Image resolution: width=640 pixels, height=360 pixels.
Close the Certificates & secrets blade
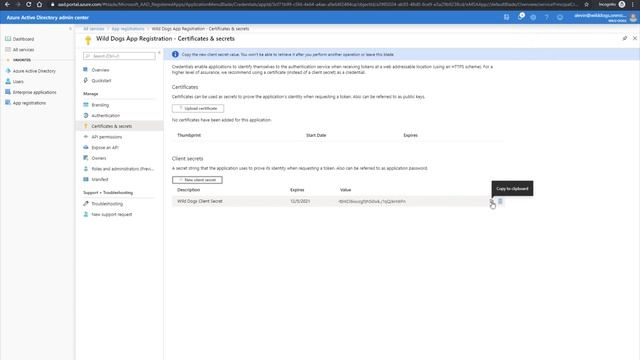[635, 38]
